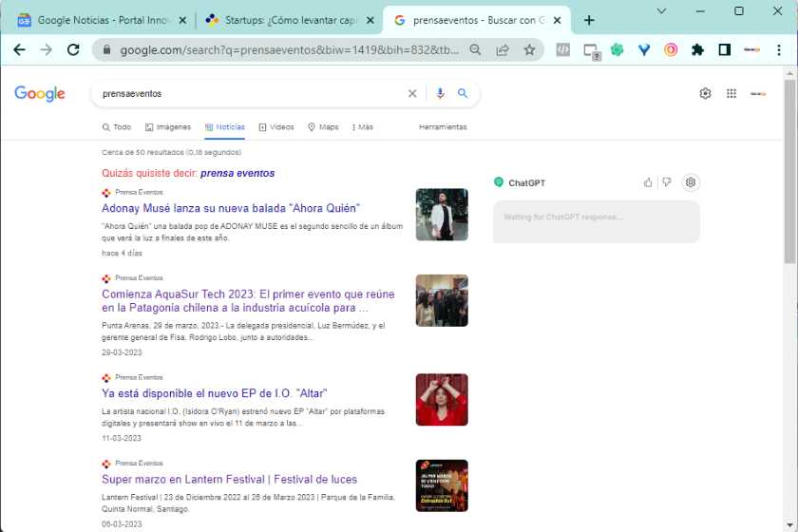Click the Lantern Festival result thumbnail
The width and height of the screenshot is (798, 532).
click(442, 485)
